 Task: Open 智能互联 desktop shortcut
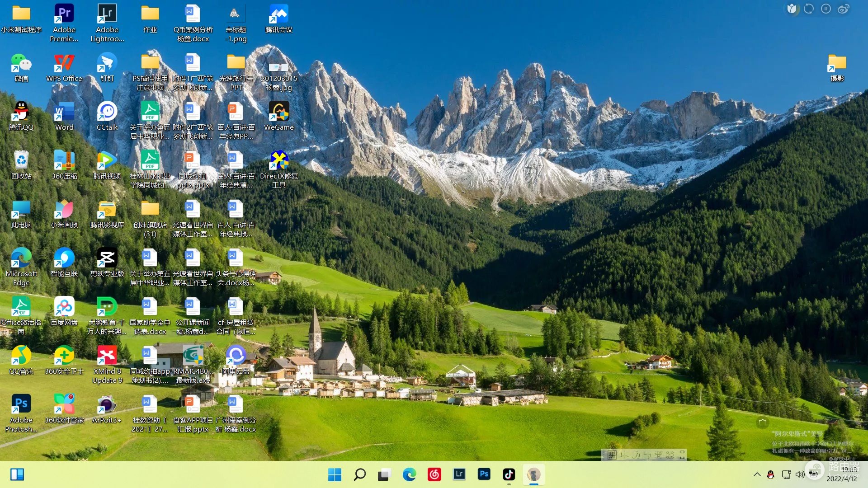pyautogui.click(x=64, y=263)
